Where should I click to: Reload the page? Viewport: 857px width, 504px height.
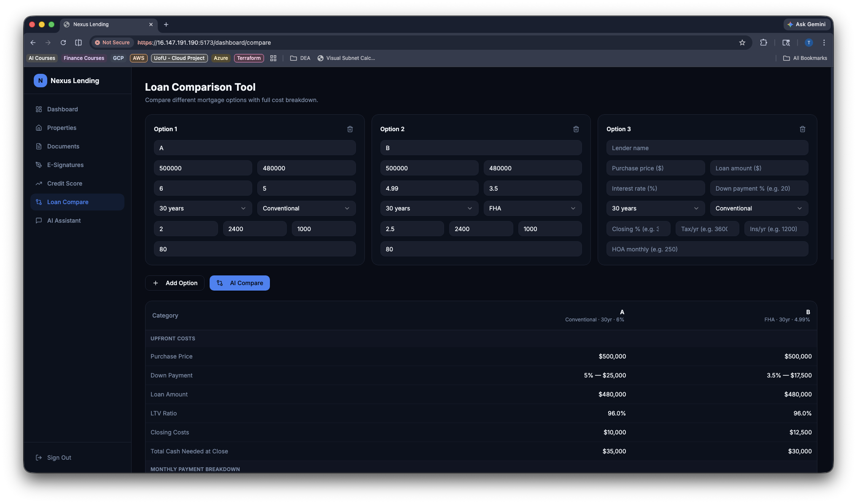(x=63, y=43)
